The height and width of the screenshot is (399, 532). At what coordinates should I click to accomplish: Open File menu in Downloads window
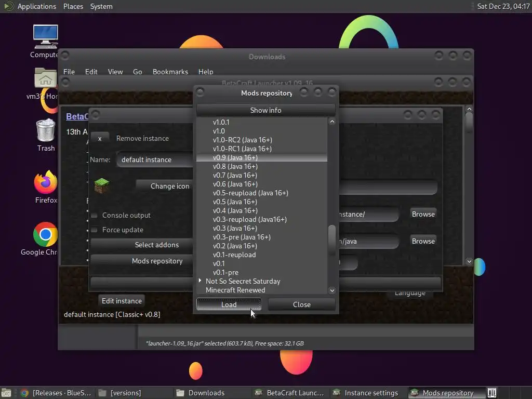[69, 72]
